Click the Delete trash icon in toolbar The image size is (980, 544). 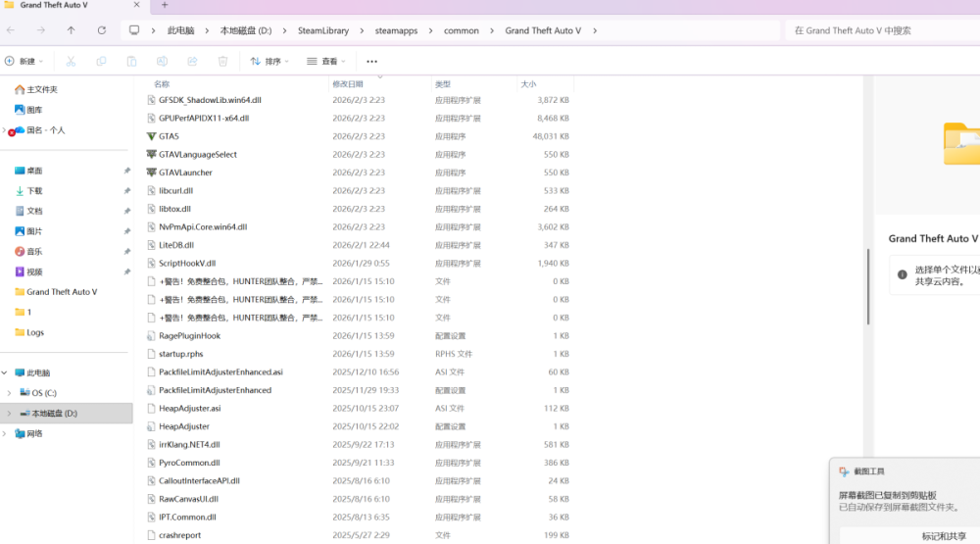(222, 61)
